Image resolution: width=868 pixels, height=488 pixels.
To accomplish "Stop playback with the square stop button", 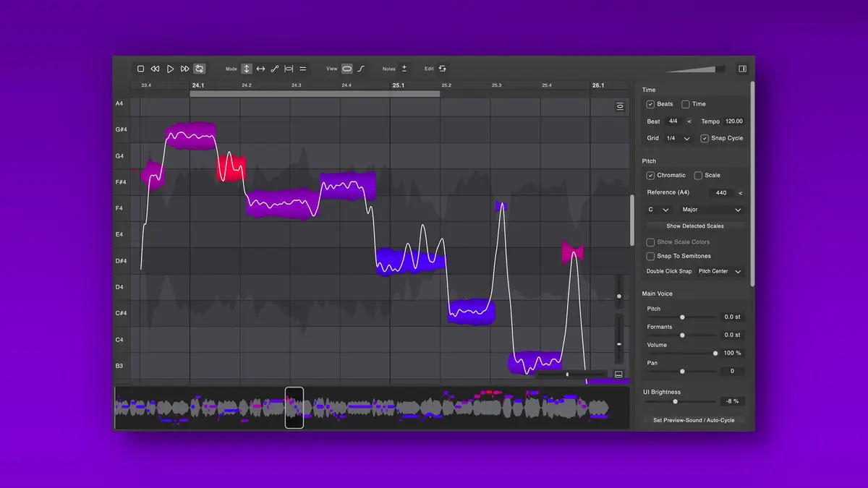I will tap(141, 69).
